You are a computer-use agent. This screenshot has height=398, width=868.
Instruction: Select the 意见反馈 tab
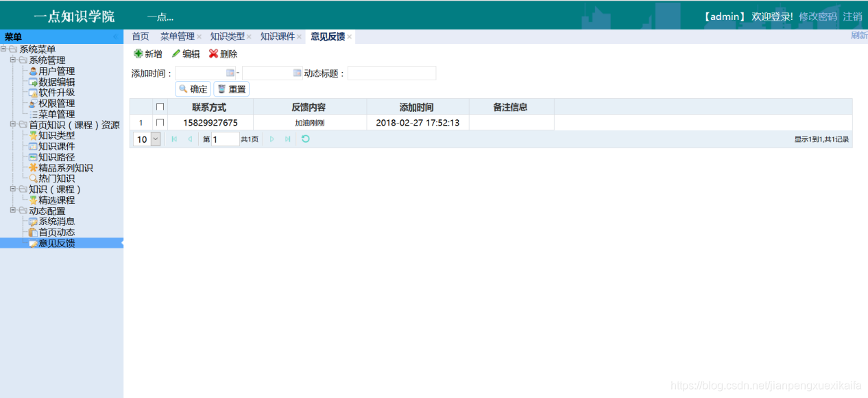click(328, 36)
